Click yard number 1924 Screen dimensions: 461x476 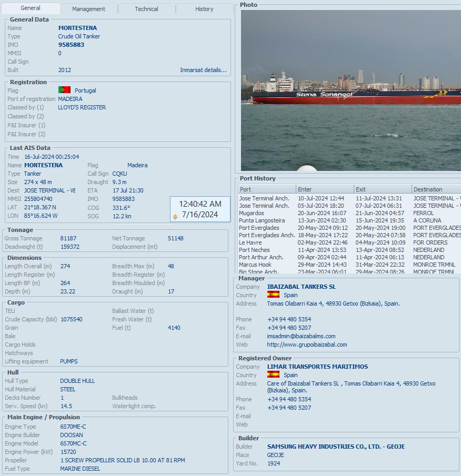[274, 463]
